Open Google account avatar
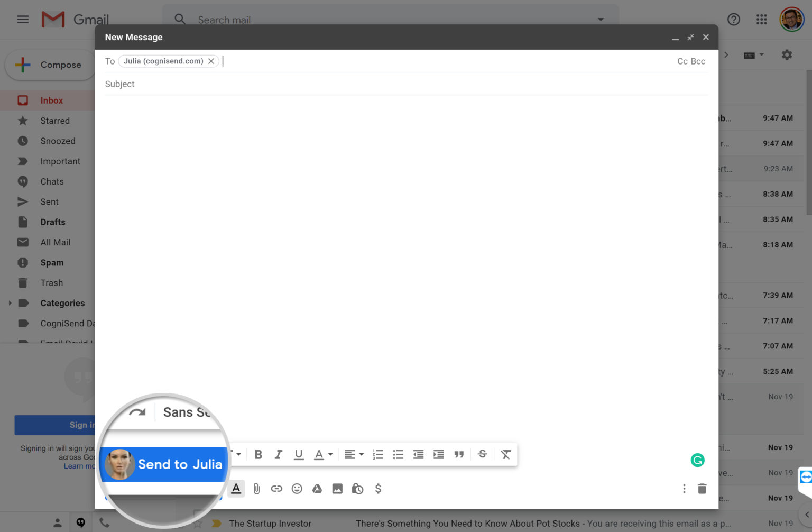This screenshot has height=532, width=812. [791, 20]
